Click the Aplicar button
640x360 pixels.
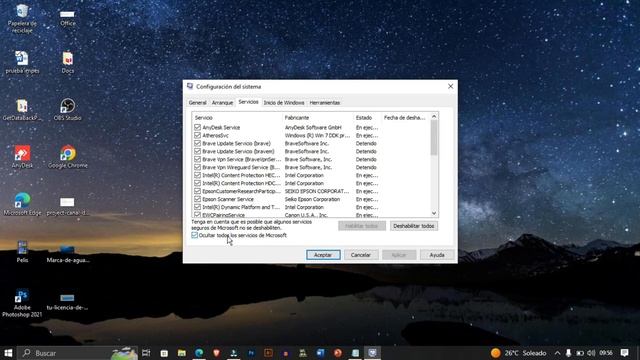point(399,255)
